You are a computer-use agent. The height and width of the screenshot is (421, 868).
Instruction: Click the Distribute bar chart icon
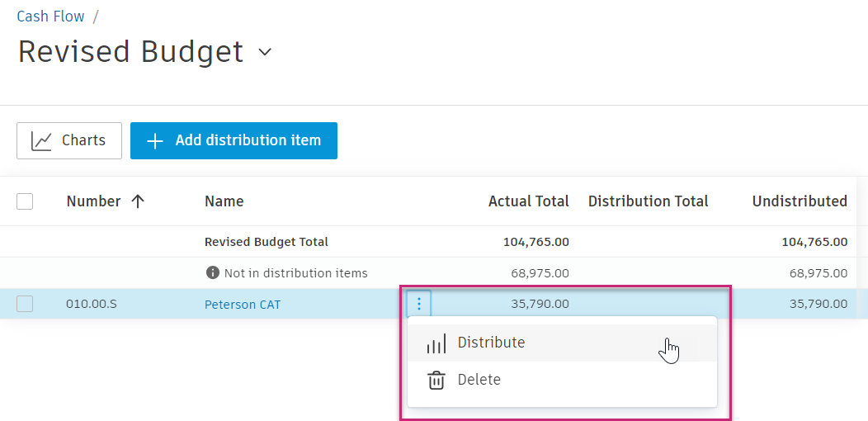pos(436,343)
